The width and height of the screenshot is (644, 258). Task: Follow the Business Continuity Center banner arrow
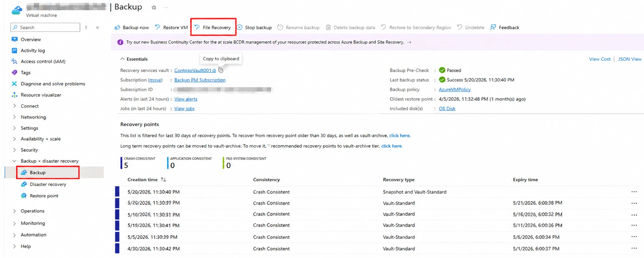pyautogui.click(x=409, y=42)
